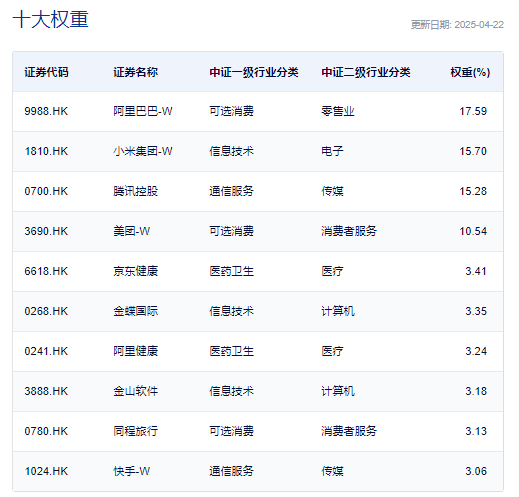Click the 十大权重 section title
This screenshot has height=497, width=519.
(50, 19)
